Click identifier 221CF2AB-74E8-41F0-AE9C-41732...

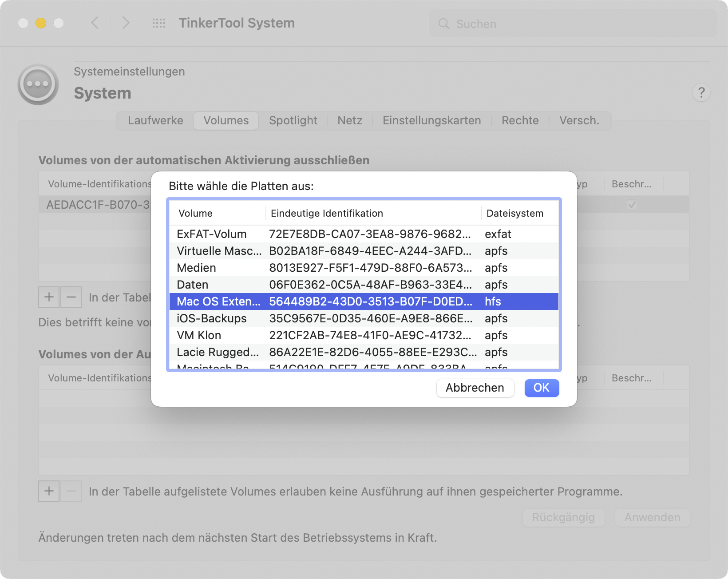[370, 335]
